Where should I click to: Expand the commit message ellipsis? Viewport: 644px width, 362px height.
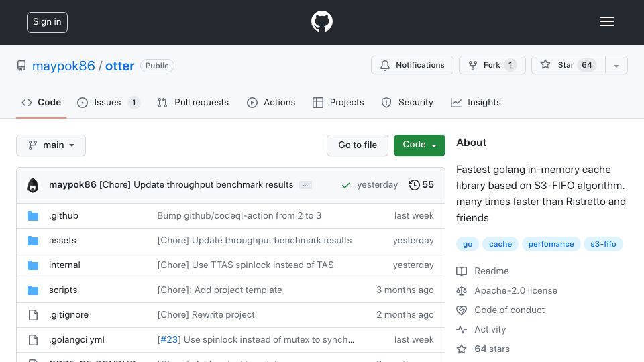(x=305, y=186)
